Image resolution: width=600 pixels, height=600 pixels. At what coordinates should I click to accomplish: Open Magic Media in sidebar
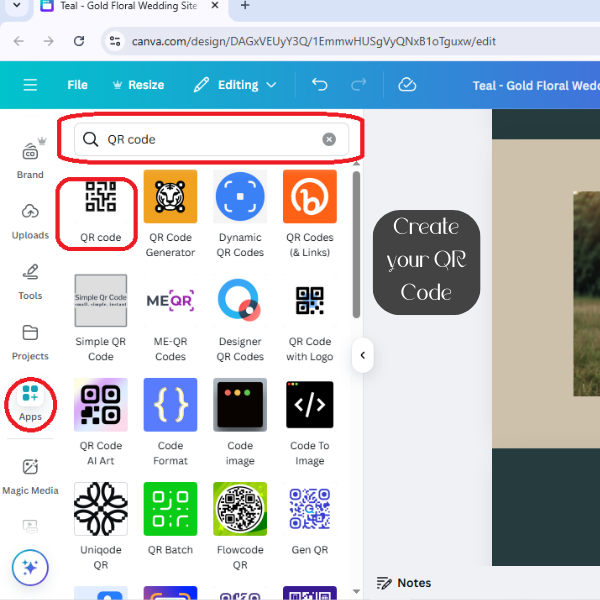pyautogui.click(x=30, y=475)
